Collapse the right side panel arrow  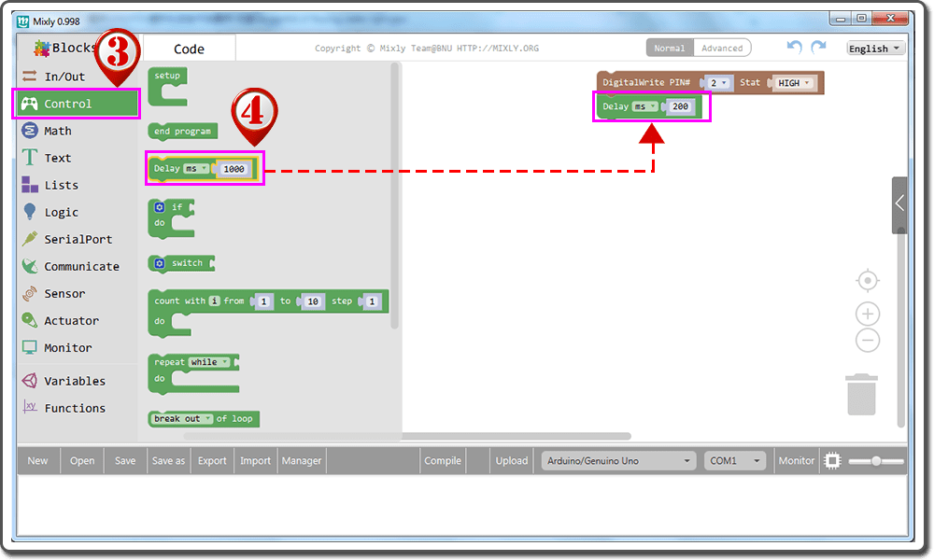pos(899,203)
